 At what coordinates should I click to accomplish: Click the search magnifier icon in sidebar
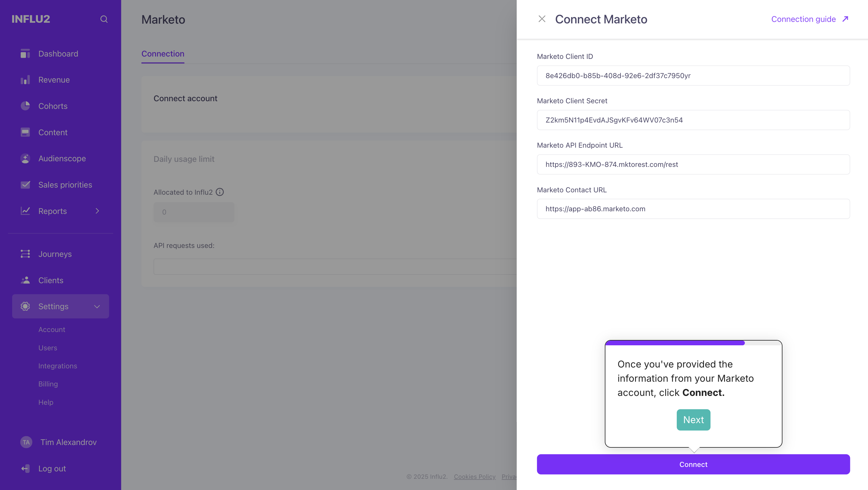(104, 19)
